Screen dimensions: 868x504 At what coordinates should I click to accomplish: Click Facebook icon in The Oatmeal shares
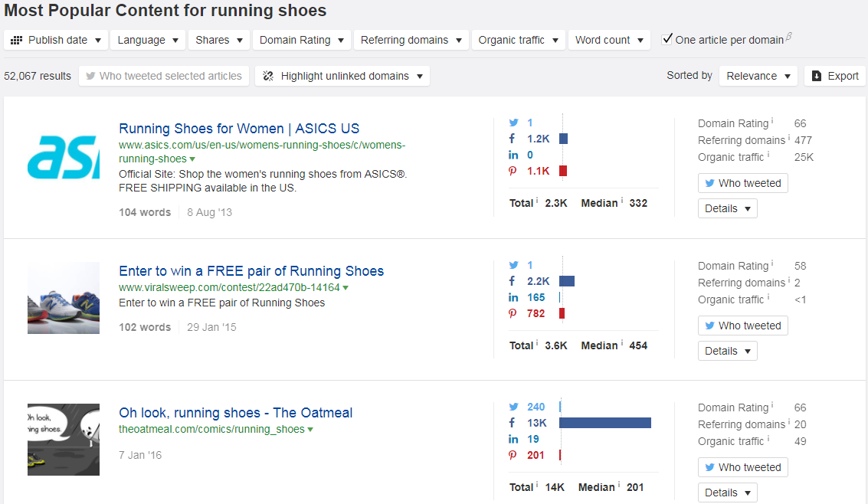(x=512, y=423)
